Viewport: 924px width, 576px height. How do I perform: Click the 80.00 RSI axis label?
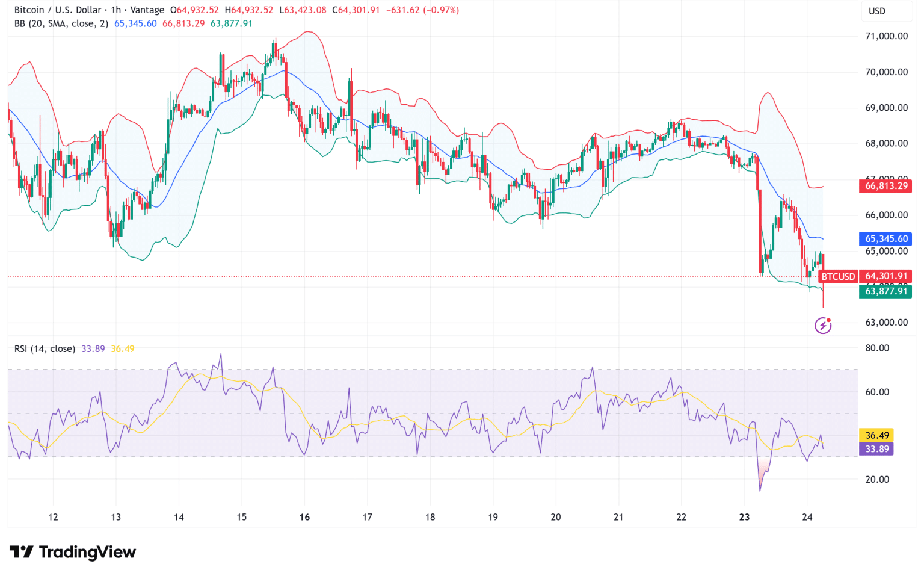click(x=877, y=348)
